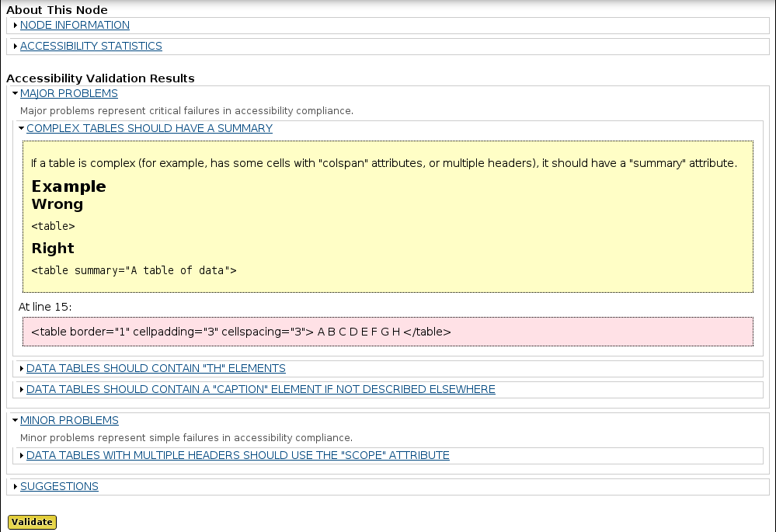Click the MAJOR PROBLEMS heading link

click(x=69, y=93)
